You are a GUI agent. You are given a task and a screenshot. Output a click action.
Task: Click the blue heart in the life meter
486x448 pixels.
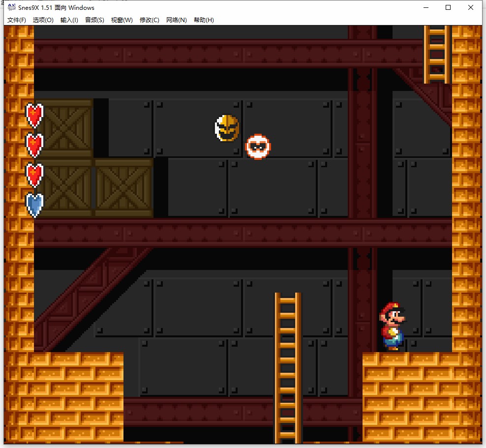(x=34, y=205)
